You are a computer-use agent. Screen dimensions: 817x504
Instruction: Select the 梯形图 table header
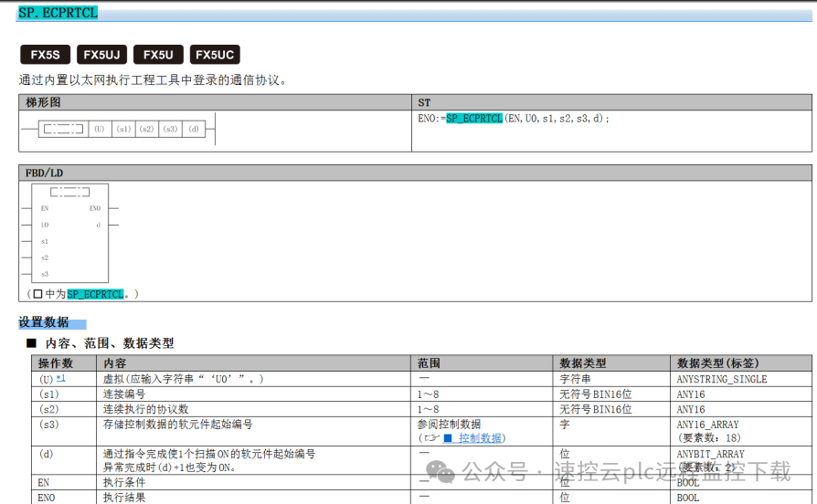tap(215, 102)
